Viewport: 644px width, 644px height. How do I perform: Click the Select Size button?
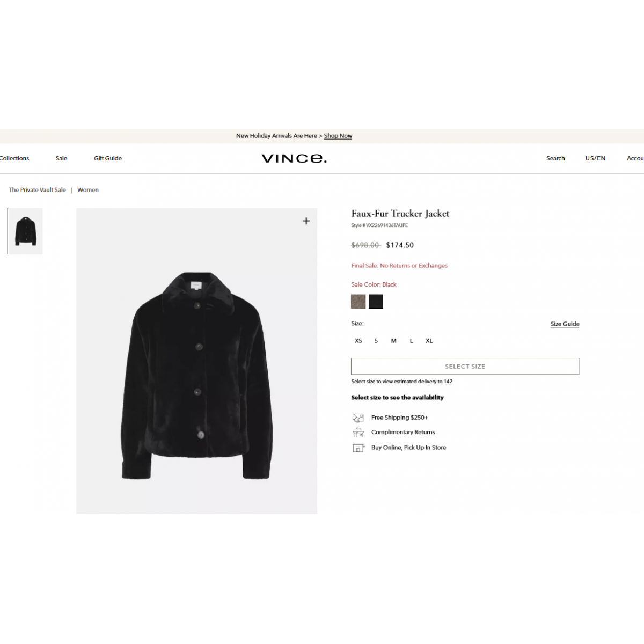(465, 366)
